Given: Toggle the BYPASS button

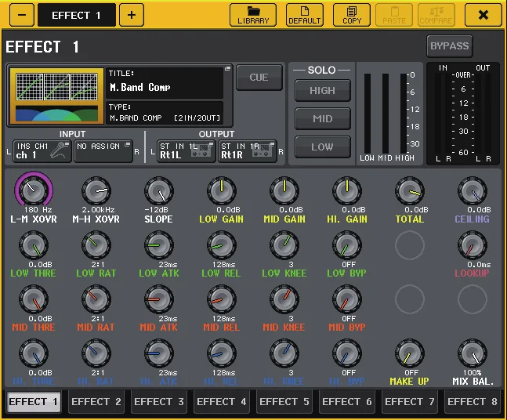Looking at the screenshot, I should click(449, 46).
